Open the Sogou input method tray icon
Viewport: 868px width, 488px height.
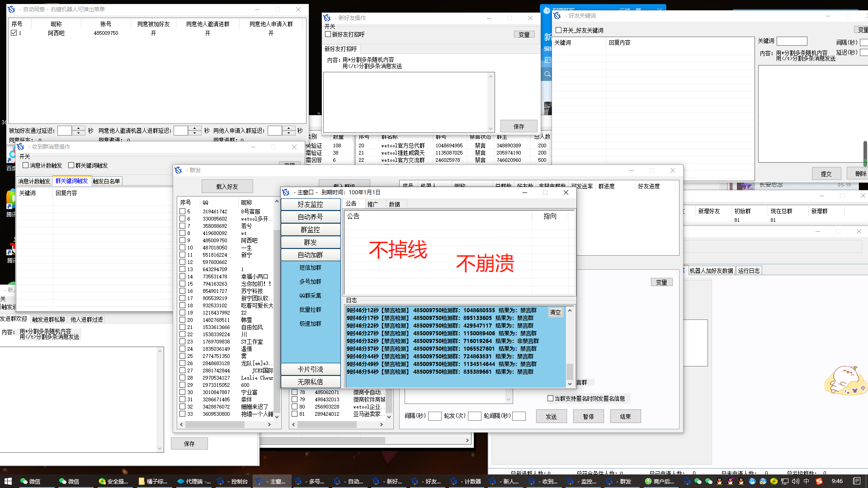[819, 481]
